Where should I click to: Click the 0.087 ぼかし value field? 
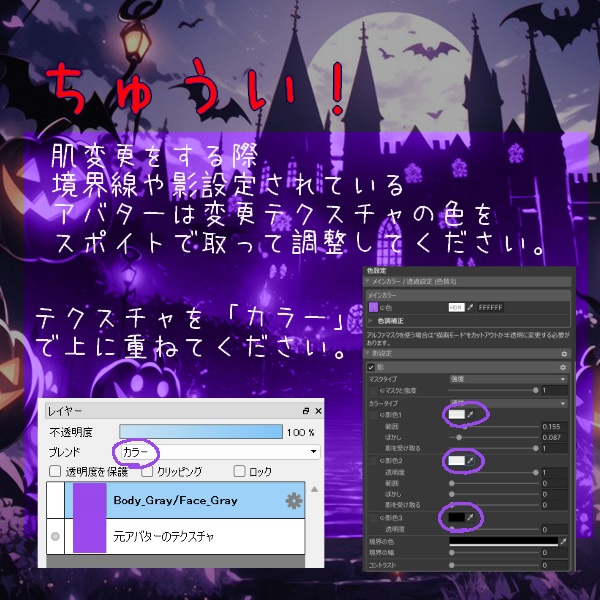point(554,437)
